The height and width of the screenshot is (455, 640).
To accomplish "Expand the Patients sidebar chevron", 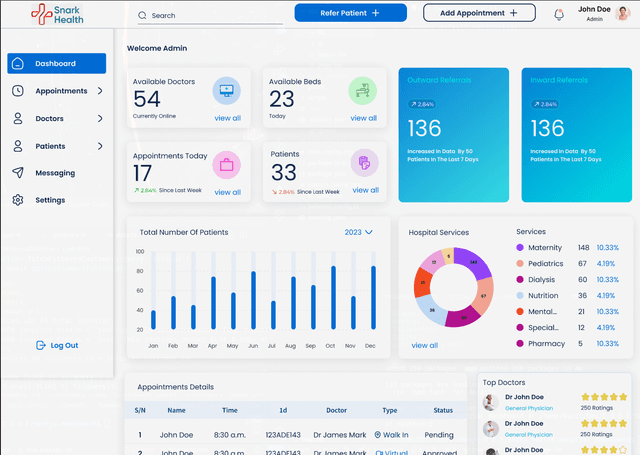I will [100, 146].
